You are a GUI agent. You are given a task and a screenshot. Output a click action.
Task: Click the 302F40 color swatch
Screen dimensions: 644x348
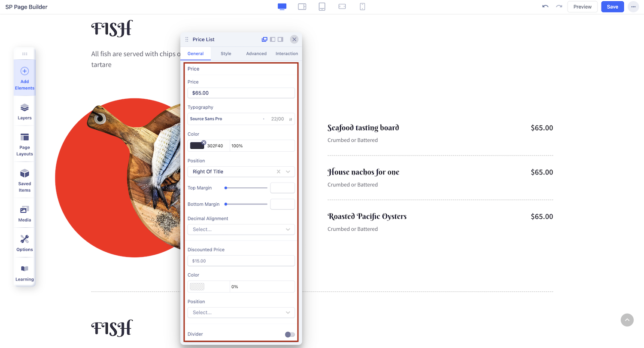pos(197,145)
